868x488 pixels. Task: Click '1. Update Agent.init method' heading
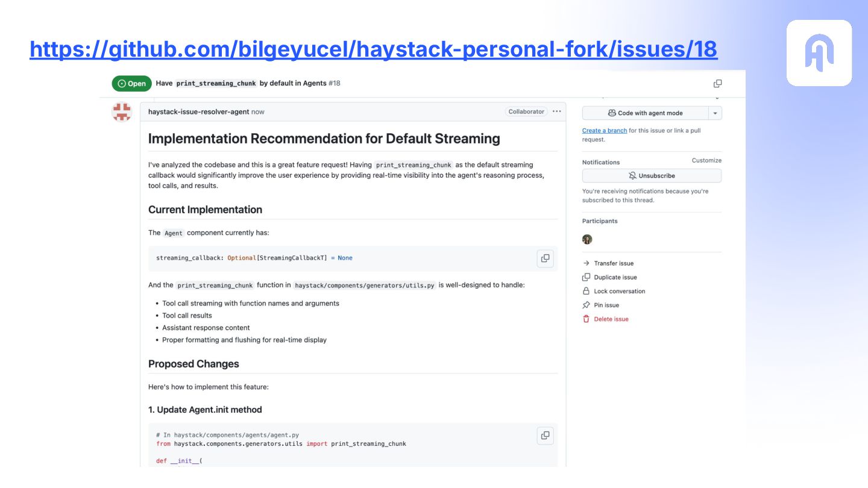(x=205, y=410)
